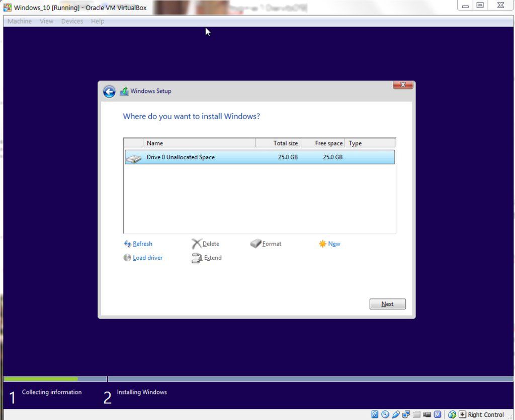Click the Format drive icon
Image resolution: width=515 pixels, height=420 pixels.
255,244
